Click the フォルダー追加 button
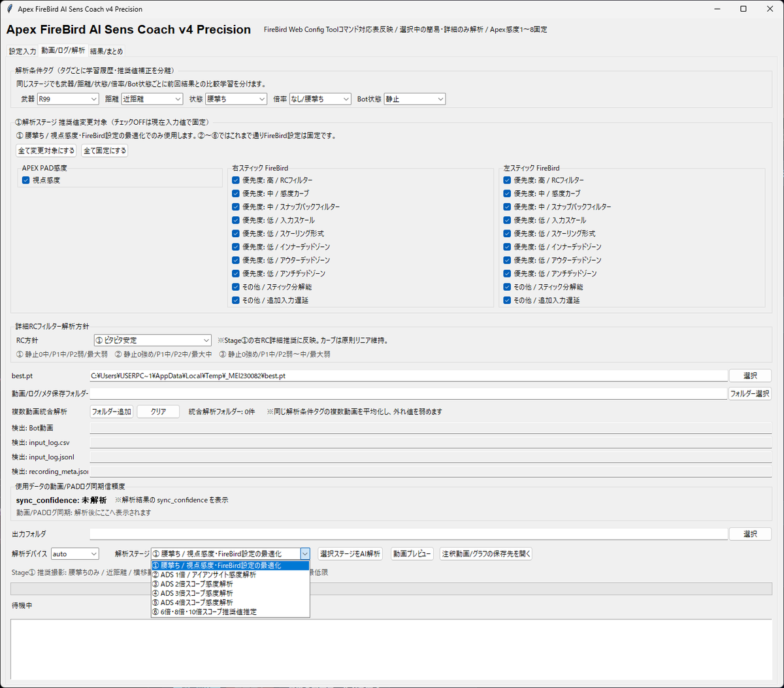The width and height of the screenshot is (784, 688). (x=111, y=412)
